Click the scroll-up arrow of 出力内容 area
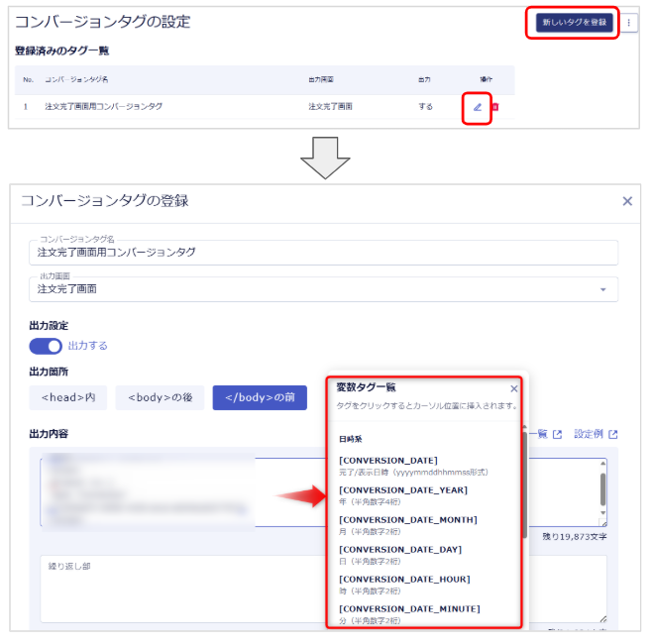Viewport: 651px width, 644px height. coord(602,464)
